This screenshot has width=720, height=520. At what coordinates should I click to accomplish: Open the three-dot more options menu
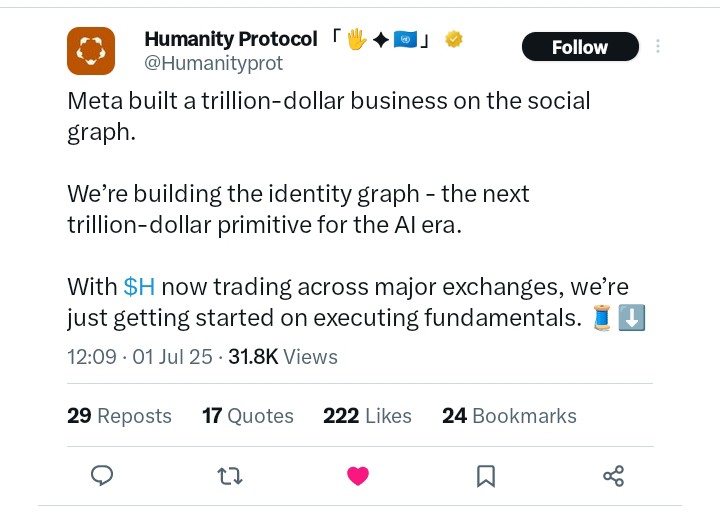[x=658, y=46]
